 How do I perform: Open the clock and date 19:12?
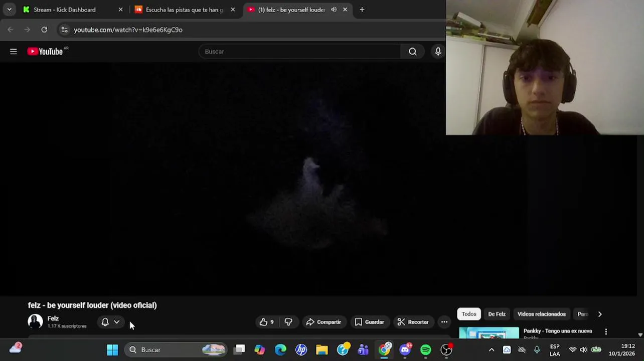(x=622, y=350)
